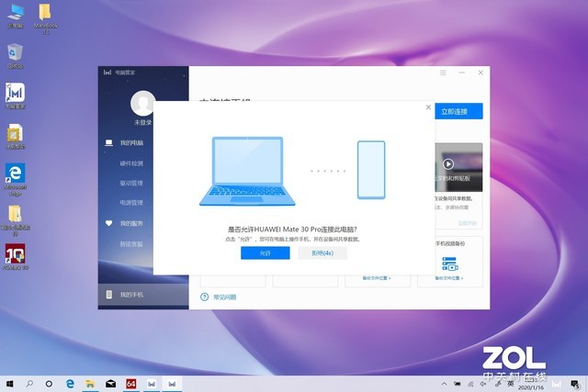Click the Cortana circle on taskbar

pos(49,384)
